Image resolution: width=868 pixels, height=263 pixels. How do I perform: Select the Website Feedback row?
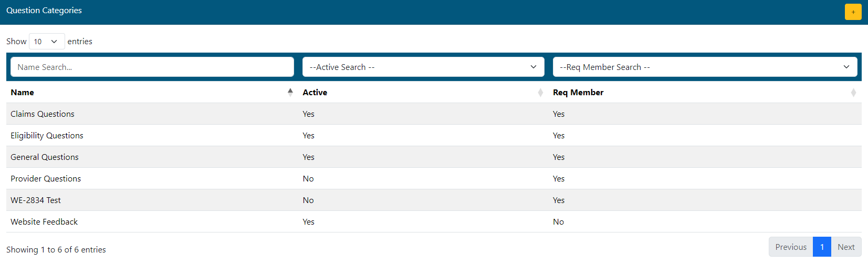point(44,222)
